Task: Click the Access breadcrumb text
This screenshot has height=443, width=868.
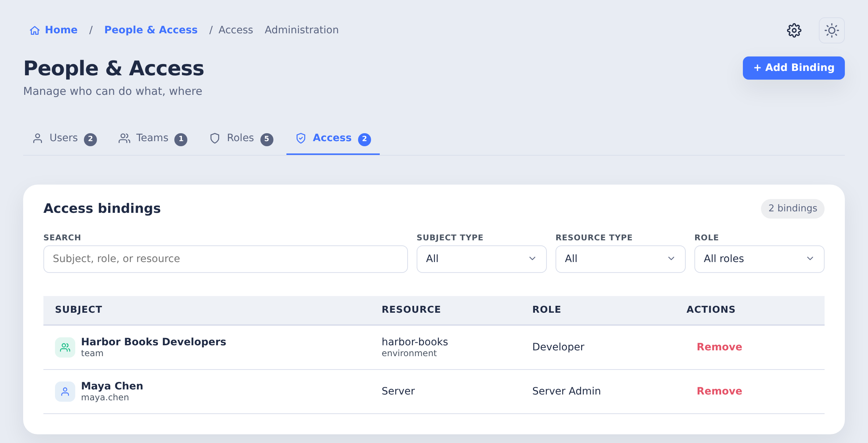Action: tap(236, 30)
